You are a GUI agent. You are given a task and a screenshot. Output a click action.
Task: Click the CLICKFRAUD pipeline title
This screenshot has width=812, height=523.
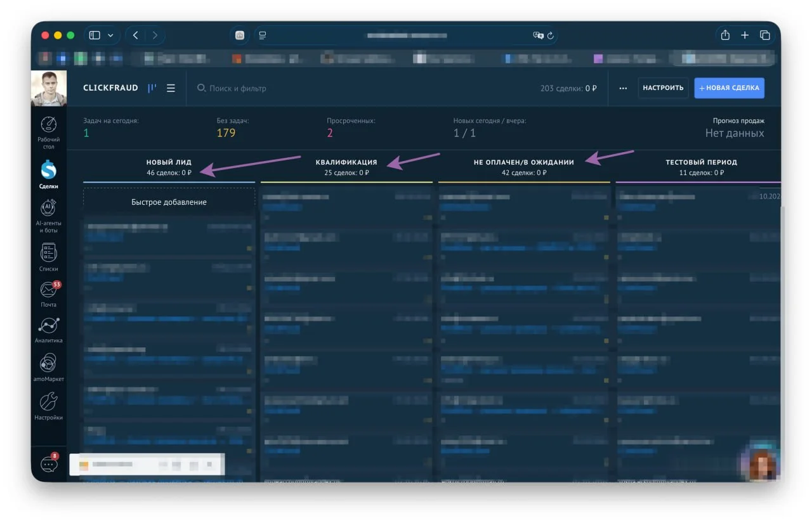[x=110, y=88]
